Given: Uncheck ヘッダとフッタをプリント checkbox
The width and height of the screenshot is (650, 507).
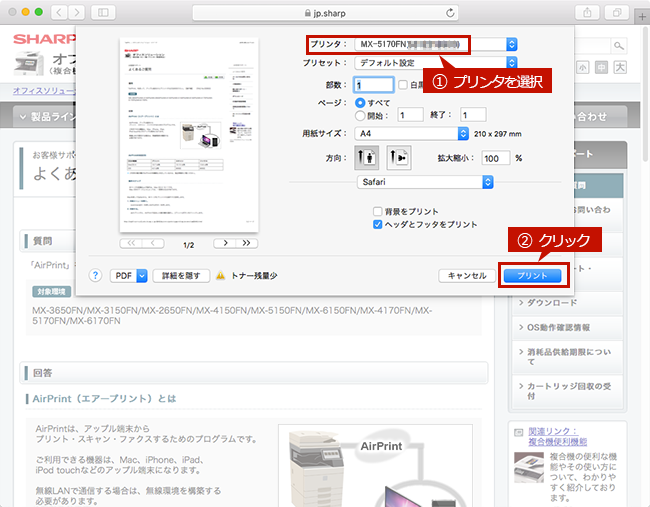Looking at the screenshot, I should [x=377, y=224].
